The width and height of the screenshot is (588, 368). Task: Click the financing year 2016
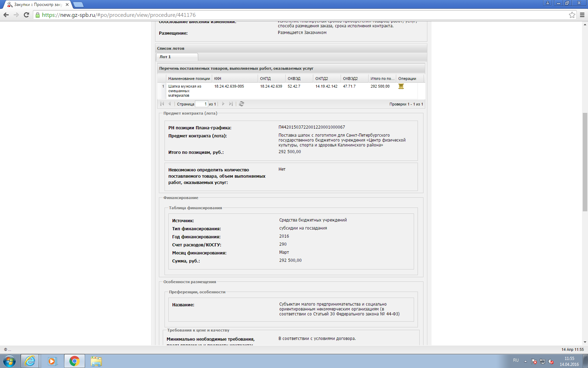(x=284, y=236)
